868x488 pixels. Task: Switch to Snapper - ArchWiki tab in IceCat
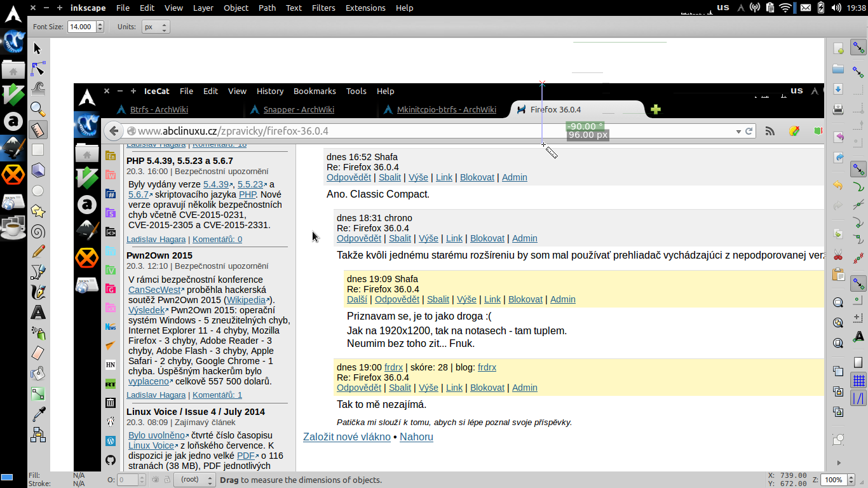pyautogui.click(x=299, y=109)
